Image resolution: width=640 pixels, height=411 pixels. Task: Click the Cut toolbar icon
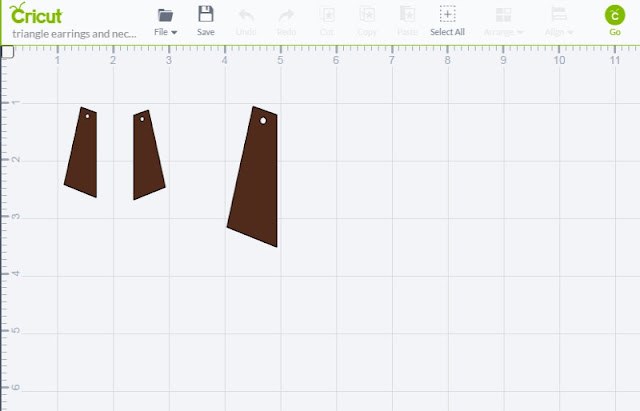point(327,15)
